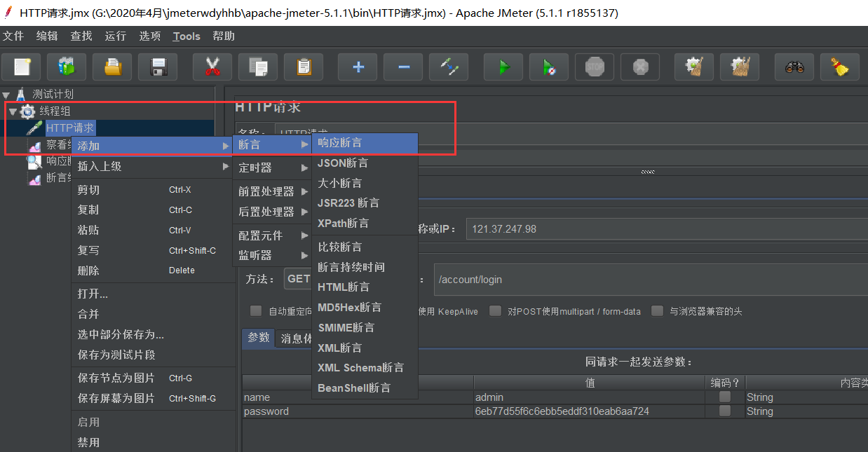This screenshot has height=452, width=868.
Task: Select 删除 in the context menu
Action: (154, 270)
